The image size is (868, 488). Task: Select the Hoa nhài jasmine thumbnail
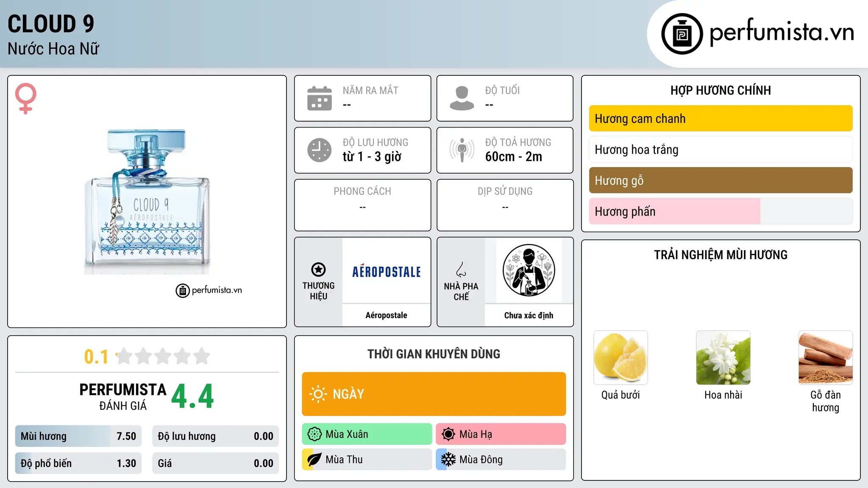(723, 358)
